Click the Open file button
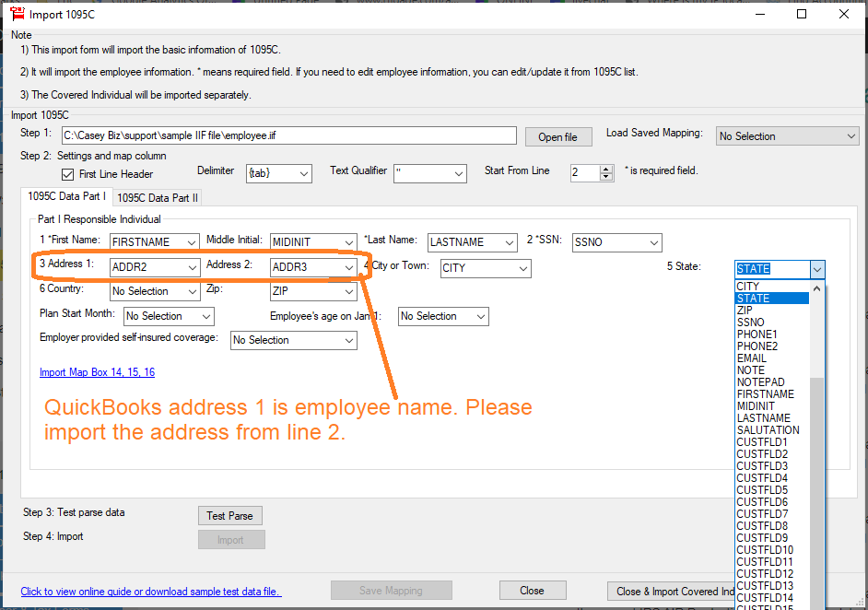 [557, 135]
